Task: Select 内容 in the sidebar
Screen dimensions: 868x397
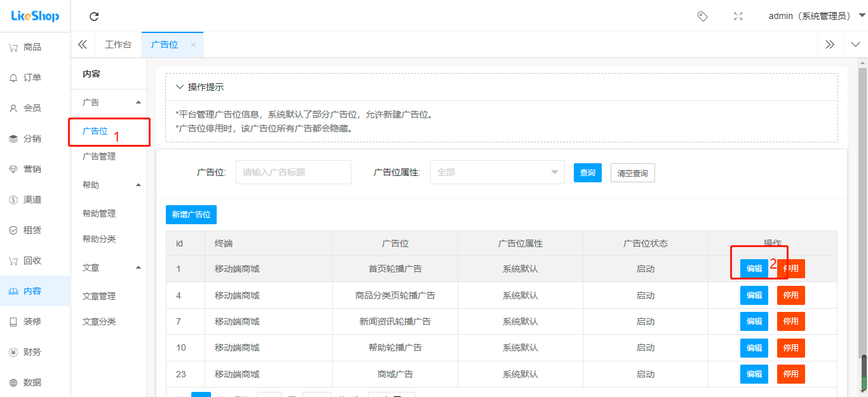Action: point(35,291)
